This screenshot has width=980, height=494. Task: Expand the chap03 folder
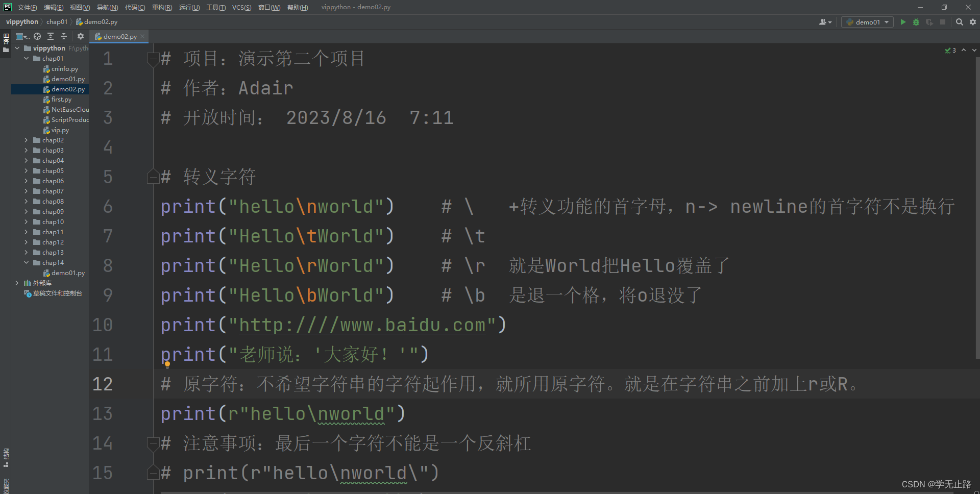tap(26, 151)
